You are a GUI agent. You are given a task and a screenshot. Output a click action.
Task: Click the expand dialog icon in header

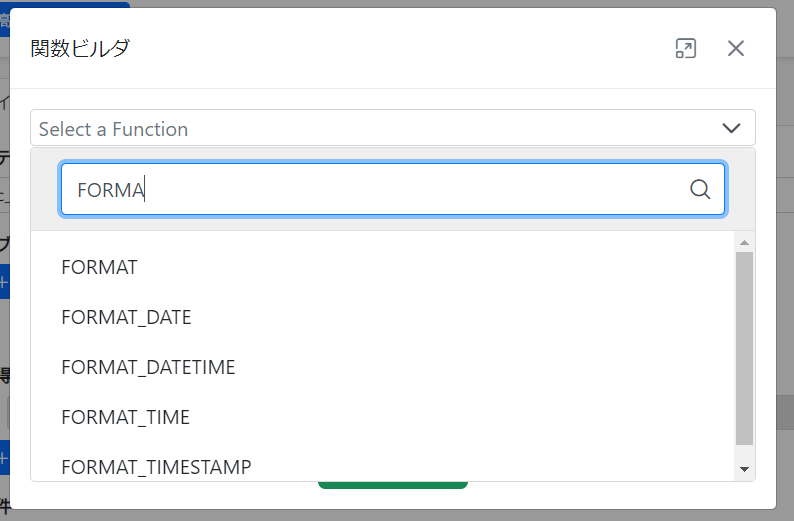click(685, 48)
